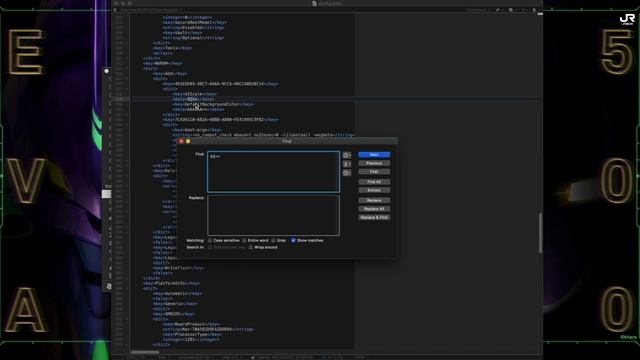Click the Extract button

[x=374, y=190]
